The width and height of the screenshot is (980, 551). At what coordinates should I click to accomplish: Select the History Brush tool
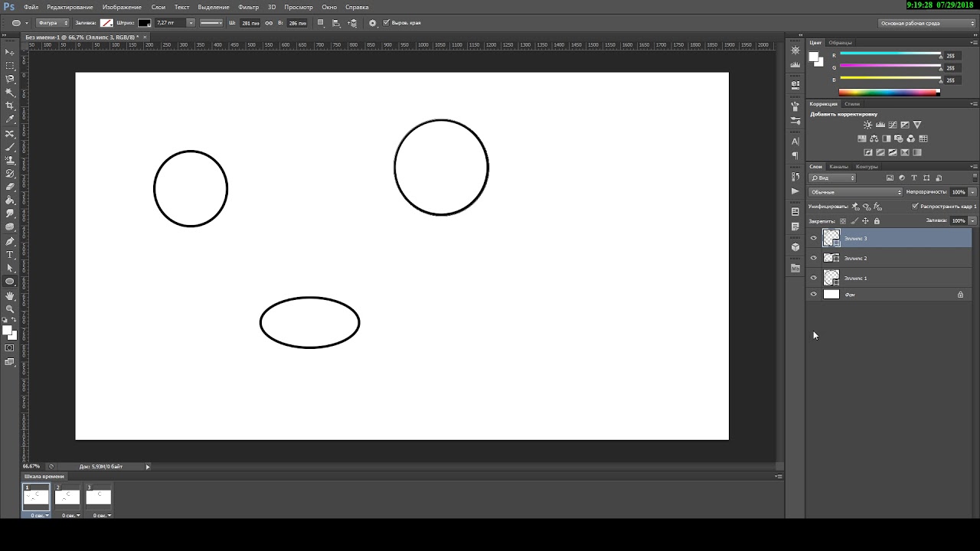10,174
